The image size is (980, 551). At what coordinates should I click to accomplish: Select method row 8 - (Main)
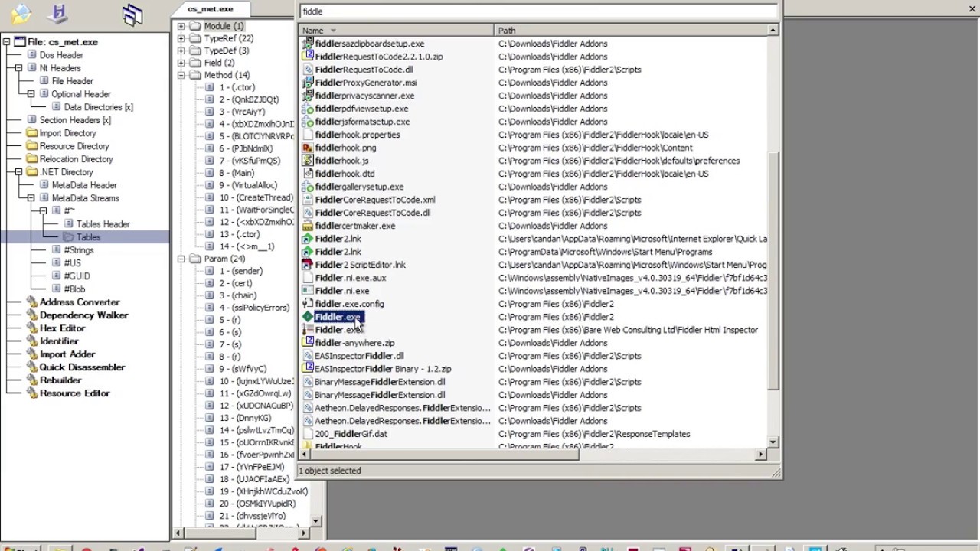pyautogui.click(x=237, y=173)
